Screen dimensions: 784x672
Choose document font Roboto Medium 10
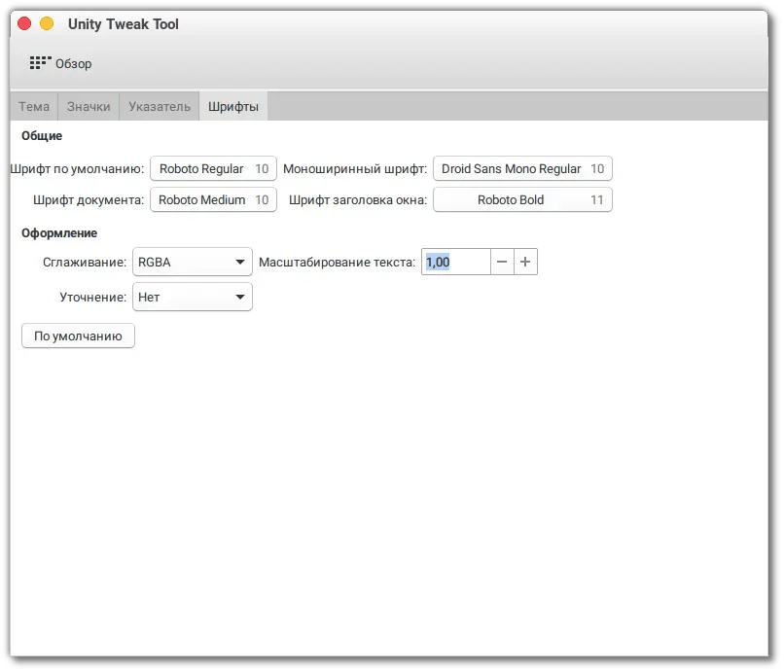213,200
